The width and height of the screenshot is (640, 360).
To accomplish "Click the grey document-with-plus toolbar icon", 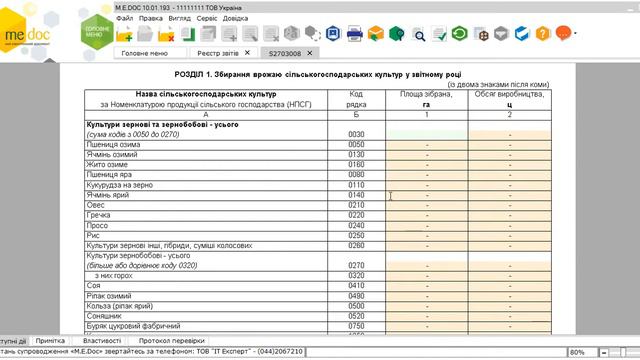I will pyautogui.click(x=229, y=34).
